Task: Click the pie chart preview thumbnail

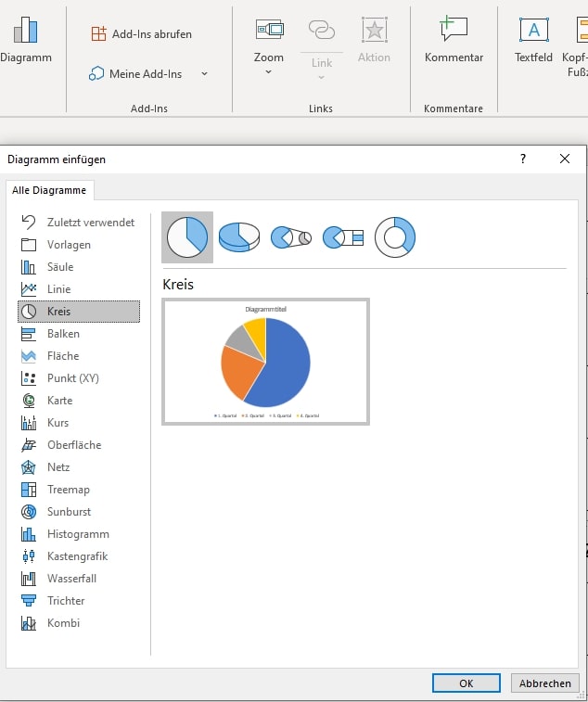Action: 266,362
